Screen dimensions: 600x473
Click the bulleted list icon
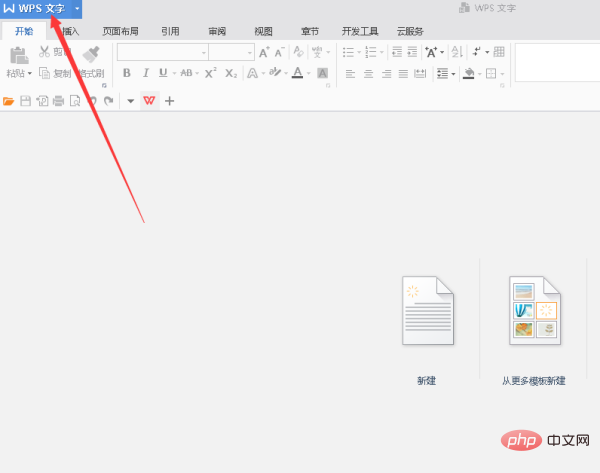(349, 52)
